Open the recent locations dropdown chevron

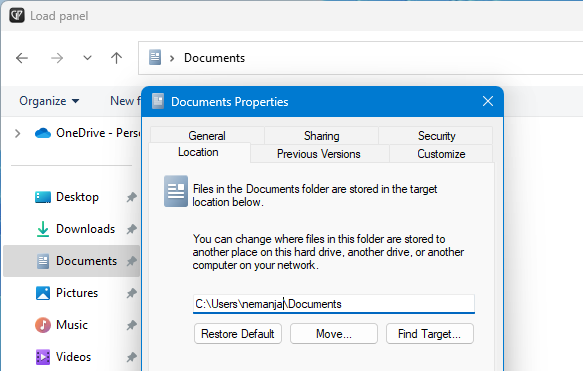[87, 58]
